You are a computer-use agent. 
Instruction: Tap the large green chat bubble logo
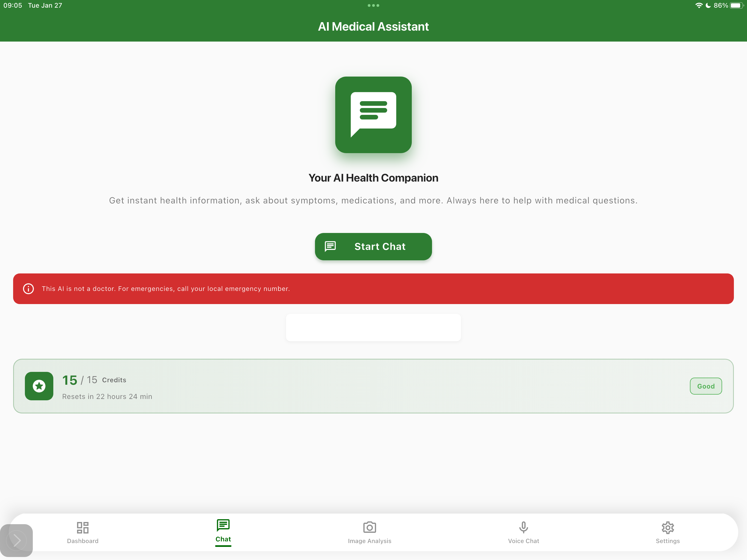coord(373,115)
